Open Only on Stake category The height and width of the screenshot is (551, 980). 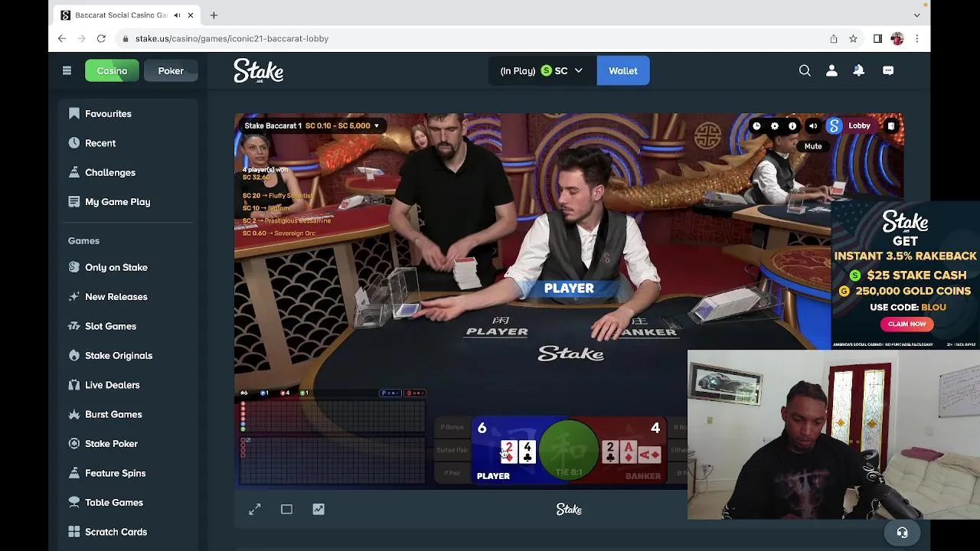point(116,267)
